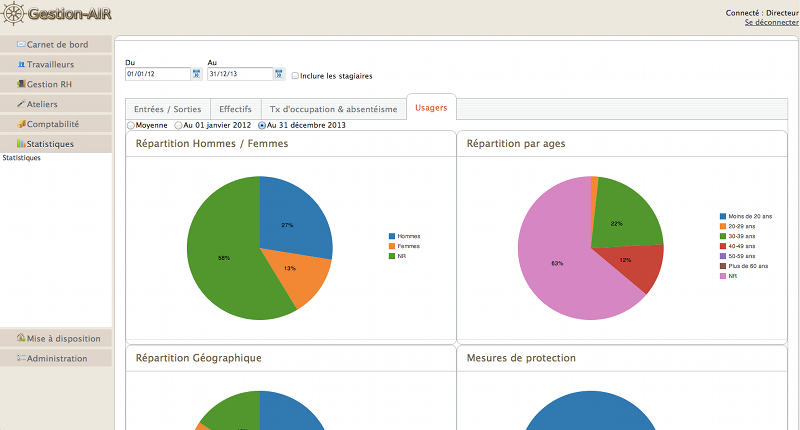Viewport: 800px width, 430px height.
Task: Click the Comptabilité icon
Action: 21,123
